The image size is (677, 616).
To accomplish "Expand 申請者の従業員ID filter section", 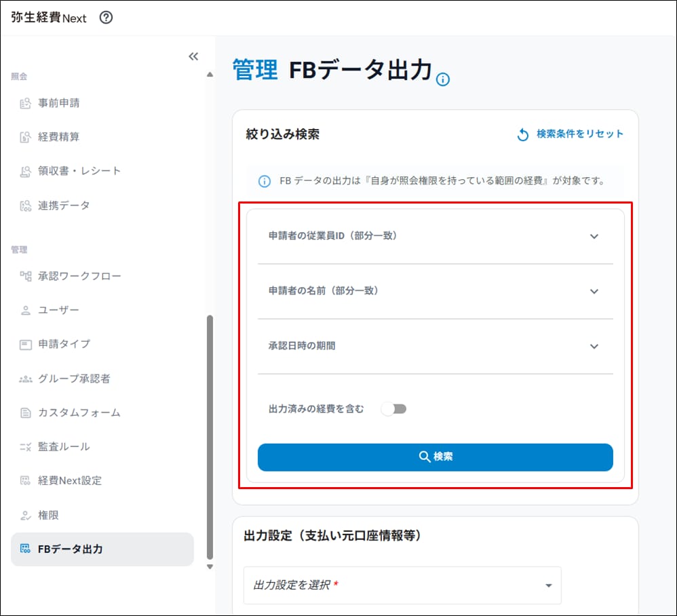I will pyautogui.click(x=594, y=237).
